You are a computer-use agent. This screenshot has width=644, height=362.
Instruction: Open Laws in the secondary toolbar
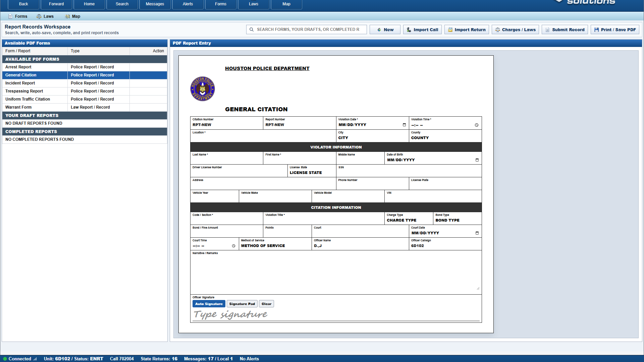click(x=45, y=16)
